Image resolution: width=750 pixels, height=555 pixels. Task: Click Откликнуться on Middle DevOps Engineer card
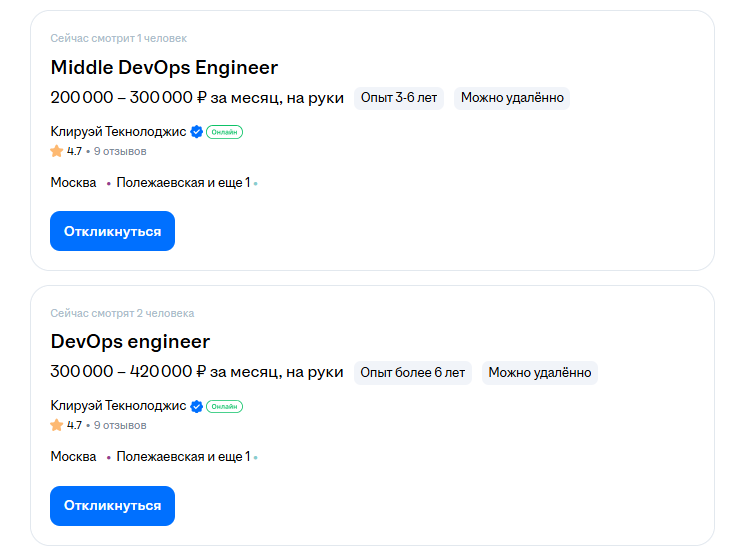pos(112,231)
